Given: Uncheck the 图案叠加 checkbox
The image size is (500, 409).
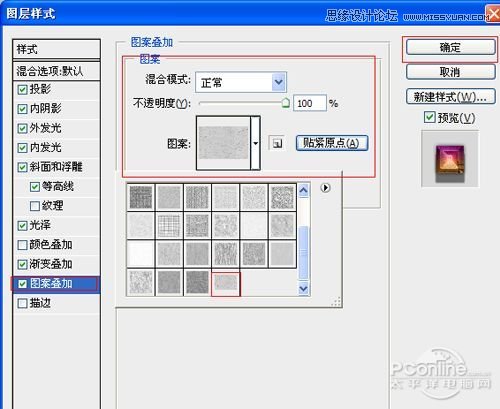Looking at the screenshot, I should point(22,284).
